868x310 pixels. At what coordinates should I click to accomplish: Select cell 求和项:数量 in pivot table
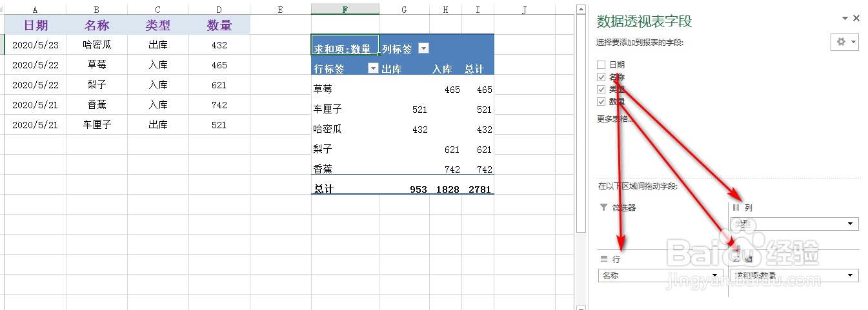pos(345,44)
